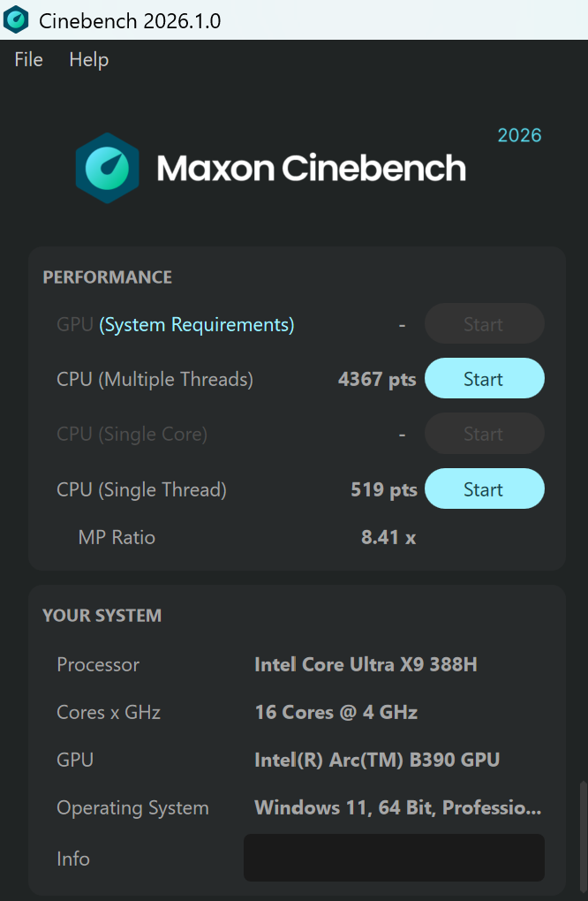The height and width of the screenshot is (901, 588).
Task: Select the 519 pts single-thread score
Action: click(383, 489)
